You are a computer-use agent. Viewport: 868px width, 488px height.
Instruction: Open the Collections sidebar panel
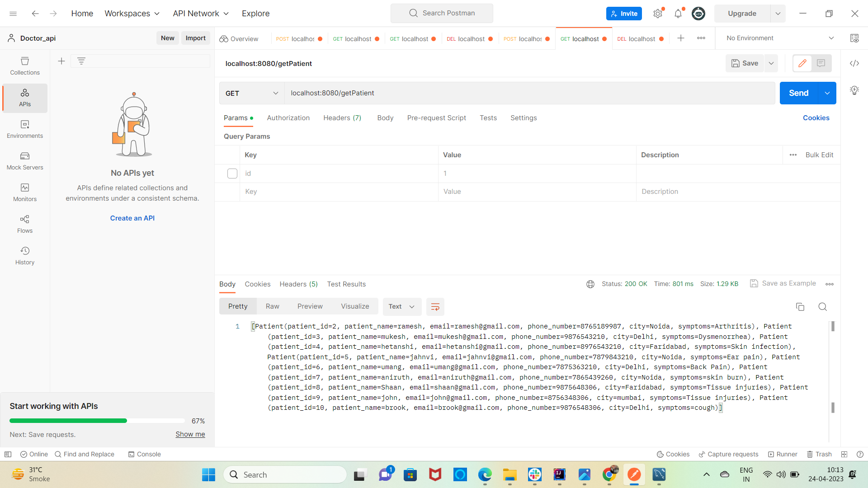tap(25, 66)
